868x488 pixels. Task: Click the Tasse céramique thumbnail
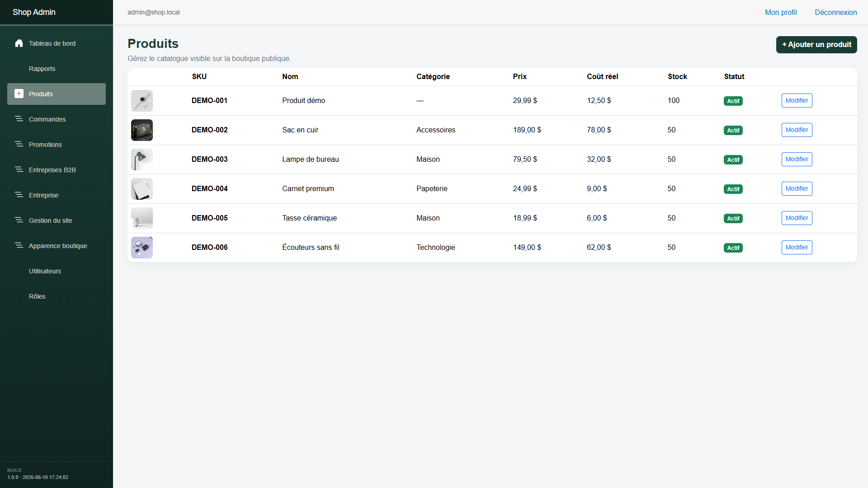[142, 218]
